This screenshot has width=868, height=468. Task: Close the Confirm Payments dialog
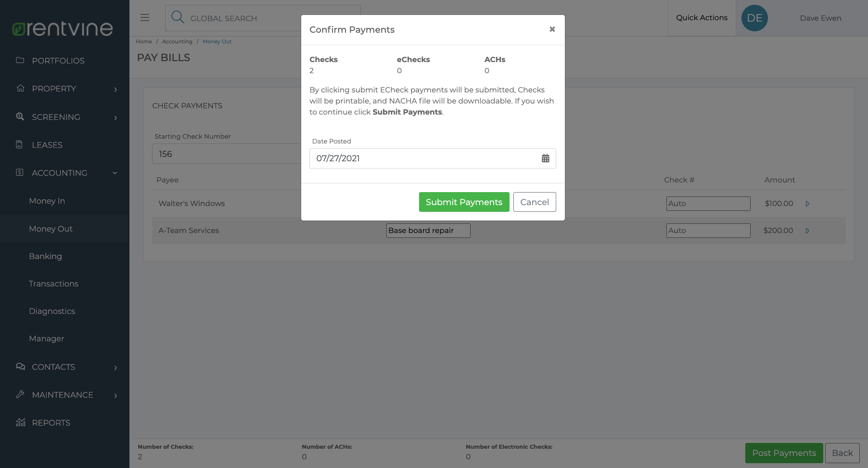click(x=552, y=29)
